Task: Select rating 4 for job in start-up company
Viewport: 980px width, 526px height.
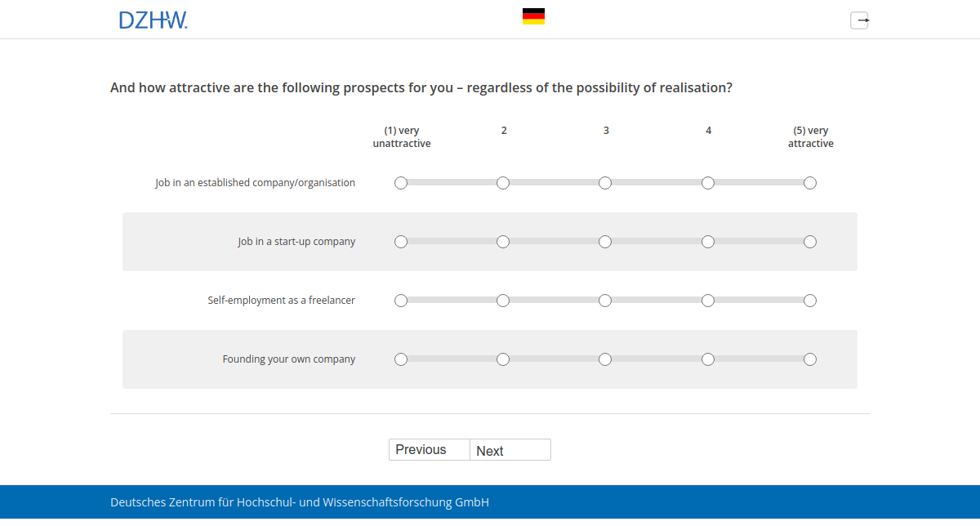Action: [x=707, y=242]
